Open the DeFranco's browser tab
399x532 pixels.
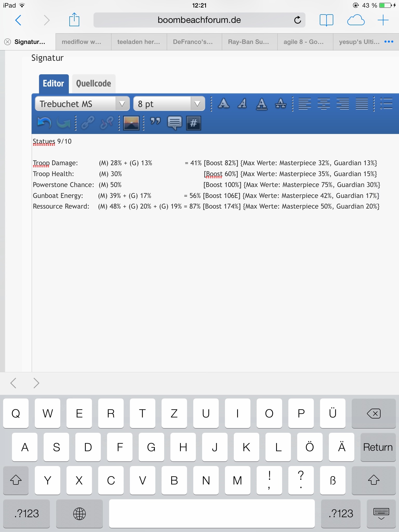(193, 42)
